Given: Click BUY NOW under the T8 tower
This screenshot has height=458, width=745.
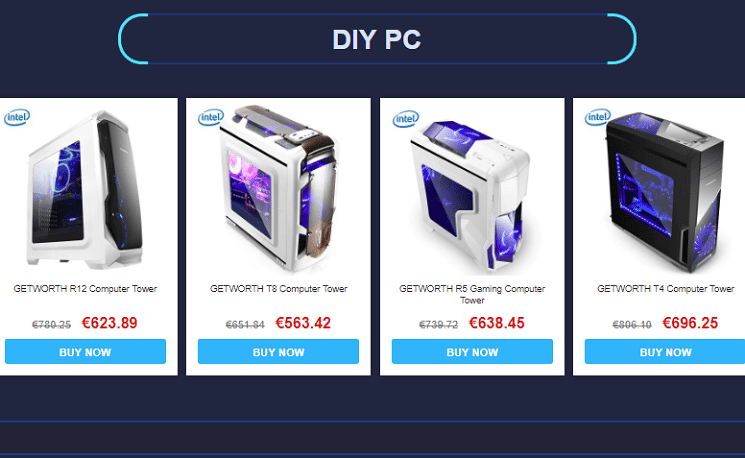Looking at the screenshot, I should click(x=278, y=352).
